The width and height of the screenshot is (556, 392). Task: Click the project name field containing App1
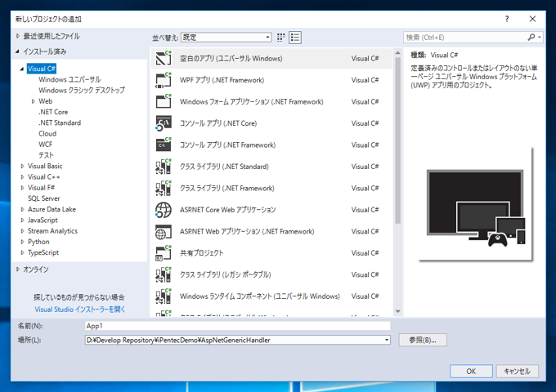coord(238,326)
